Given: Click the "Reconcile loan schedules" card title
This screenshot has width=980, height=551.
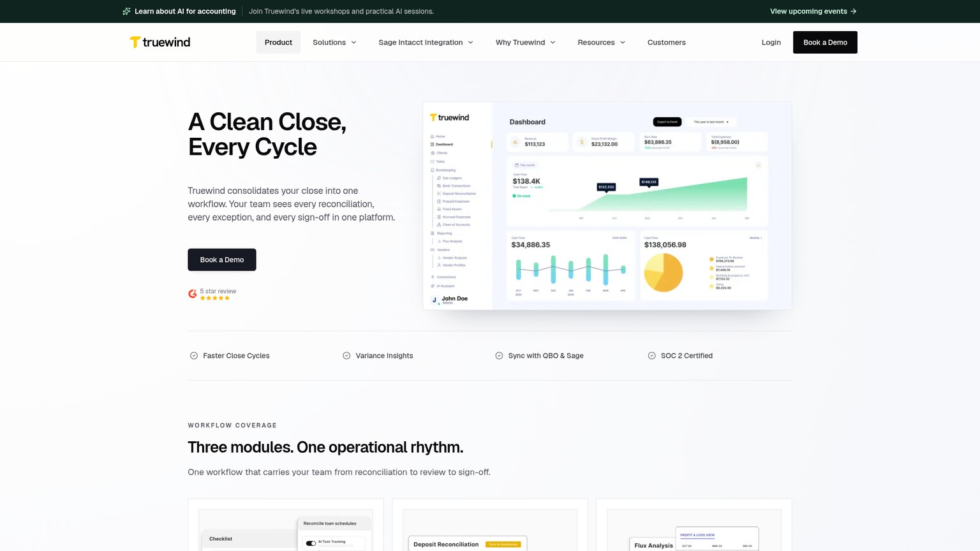Looking at the screenshot, I should [330, 524].
